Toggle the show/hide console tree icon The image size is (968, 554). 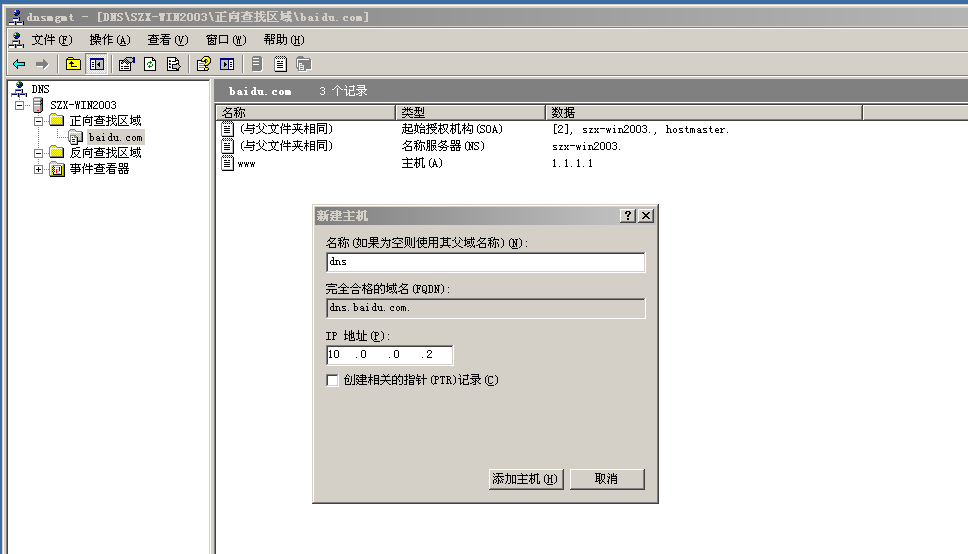(97, 64)
